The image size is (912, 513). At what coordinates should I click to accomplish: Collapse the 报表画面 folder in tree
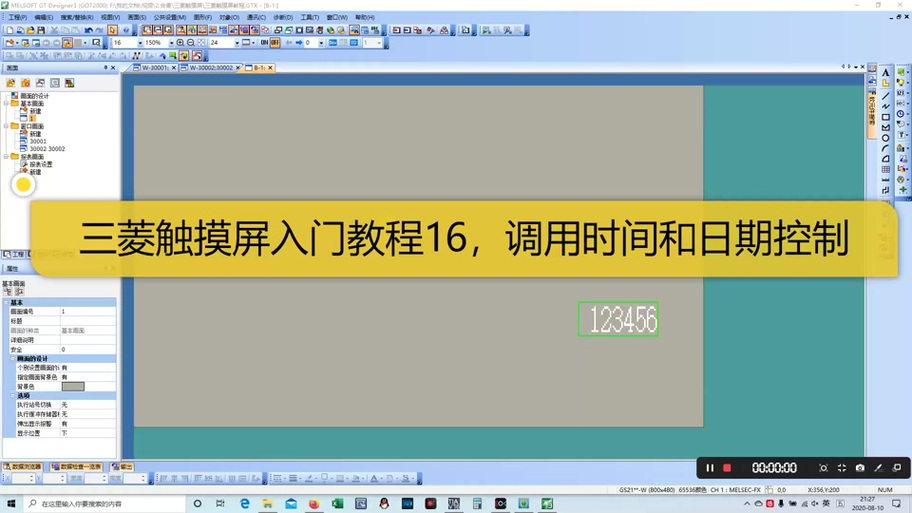6,156
